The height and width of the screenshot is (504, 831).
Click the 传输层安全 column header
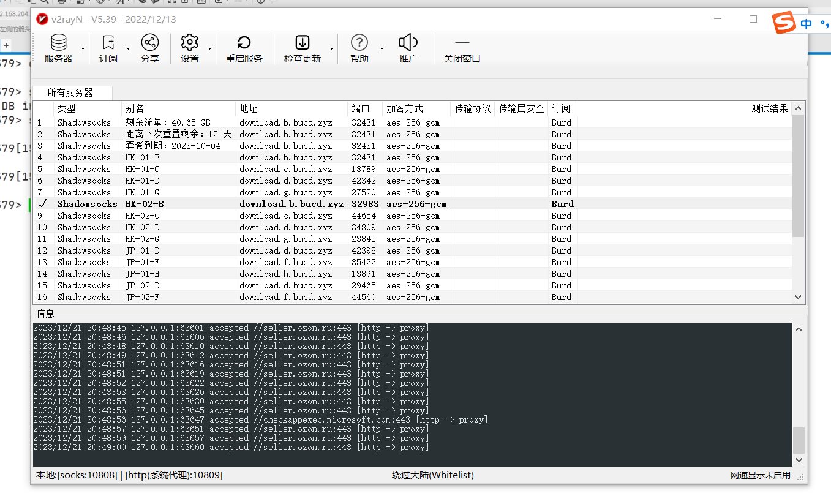click(x=521, y=108)
